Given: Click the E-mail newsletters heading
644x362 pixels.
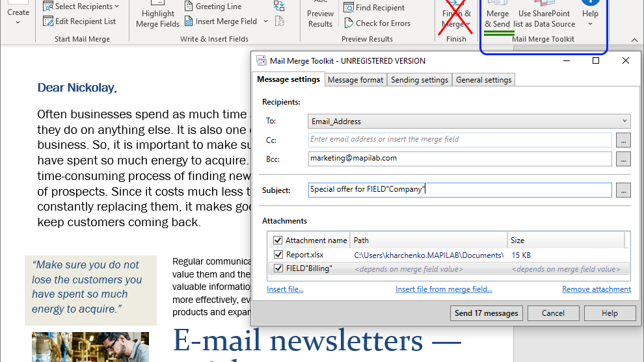Looking at the screenshot, I should tap(317, 341).
